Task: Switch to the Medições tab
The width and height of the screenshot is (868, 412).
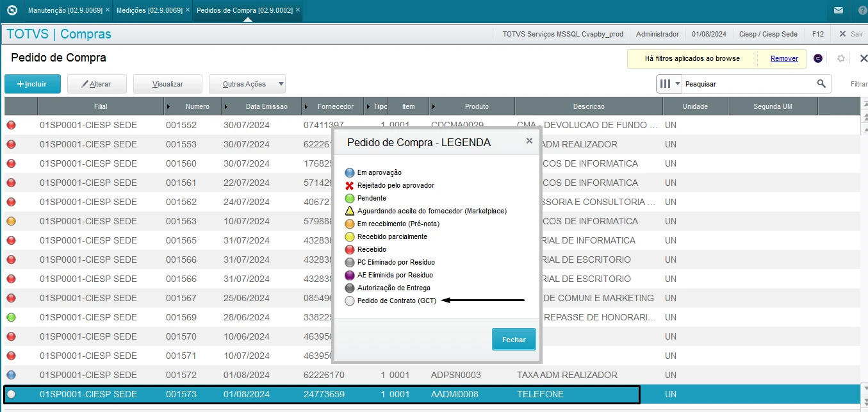Action: 149,10
